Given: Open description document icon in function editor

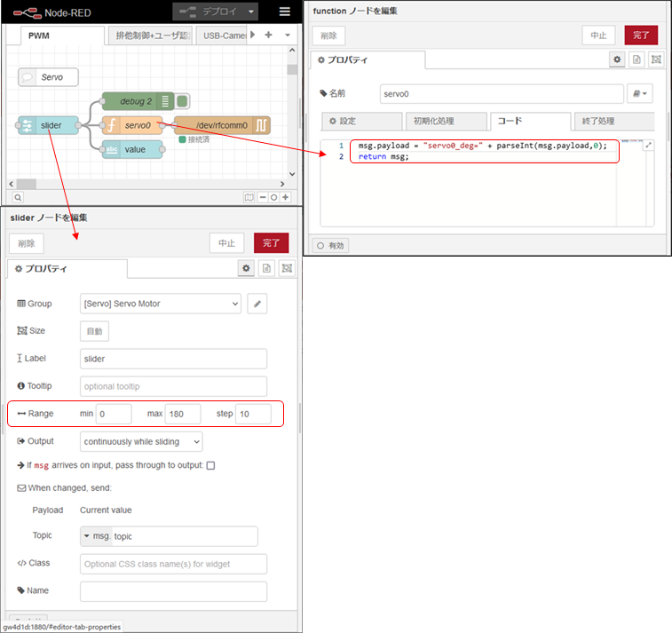Looking at the screenshot, I should click(x=636, y=59).
